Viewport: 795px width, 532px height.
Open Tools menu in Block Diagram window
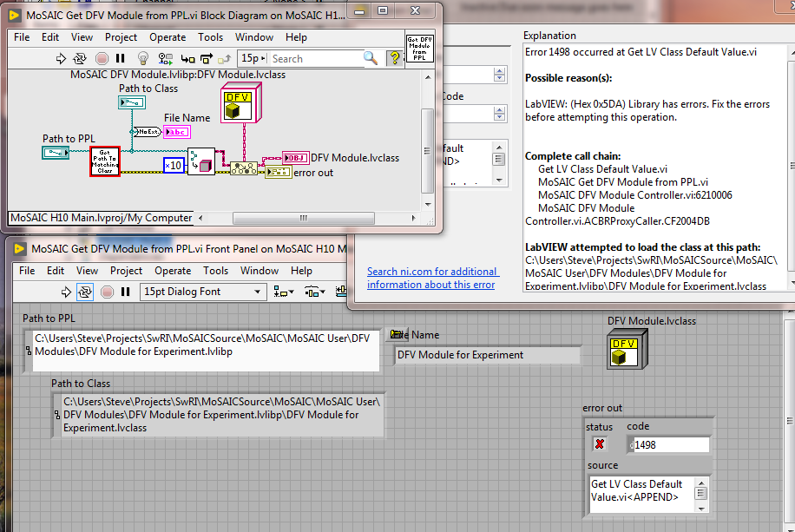point(210,37)
